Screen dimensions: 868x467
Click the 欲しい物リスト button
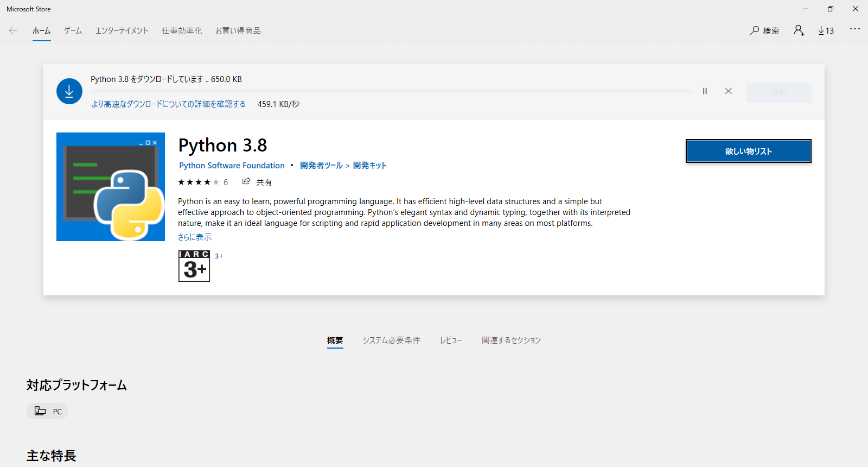[749, 151]
